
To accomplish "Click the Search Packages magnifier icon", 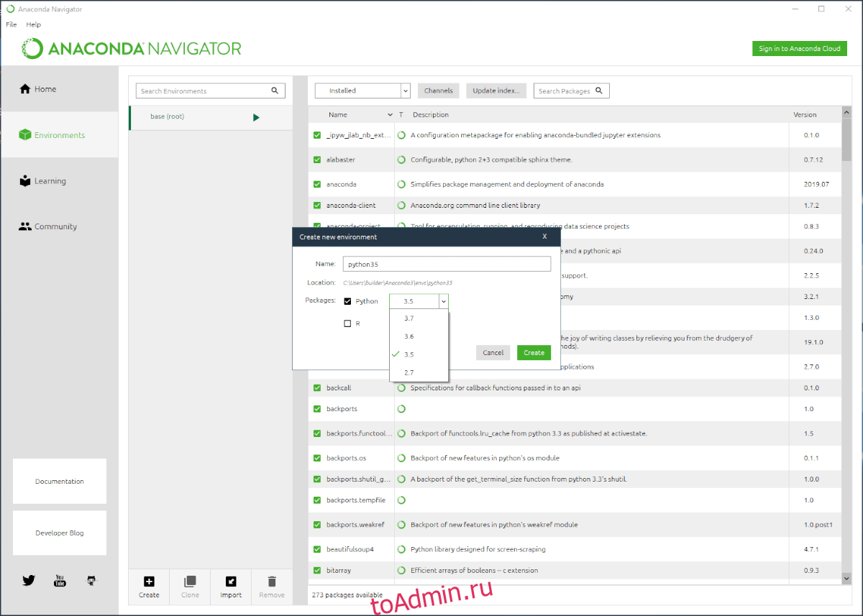I will tap(599, 91).
